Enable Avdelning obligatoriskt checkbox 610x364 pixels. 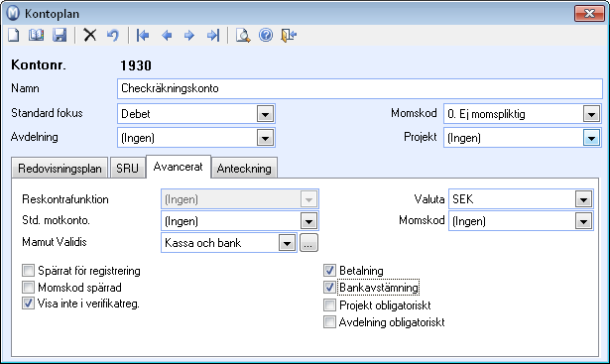tap(329, 322)
